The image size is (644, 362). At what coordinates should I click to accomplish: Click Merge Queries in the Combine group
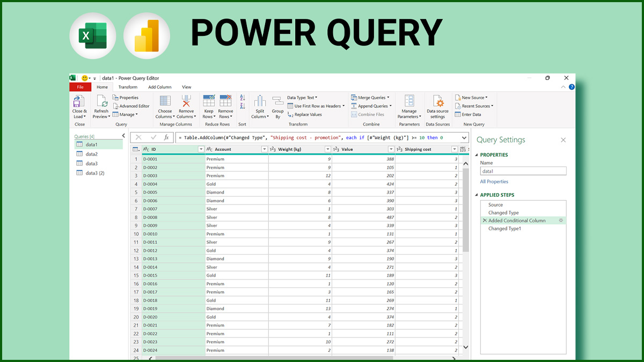pos(370,98)
